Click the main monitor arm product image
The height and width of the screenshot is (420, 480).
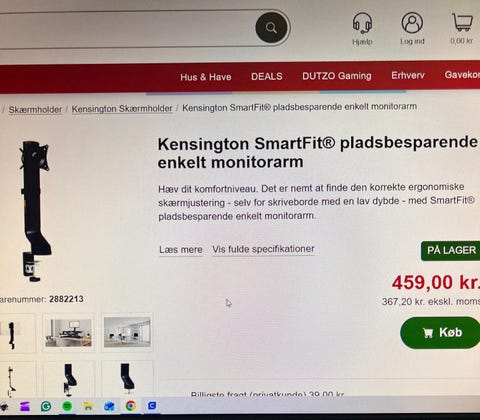35,211
